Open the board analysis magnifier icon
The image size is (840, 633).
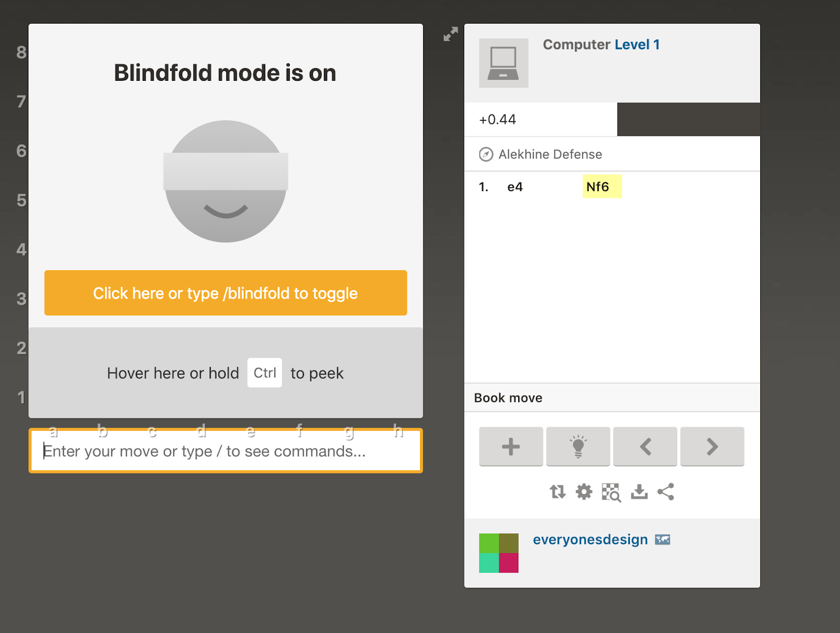[x=611, y=492]
